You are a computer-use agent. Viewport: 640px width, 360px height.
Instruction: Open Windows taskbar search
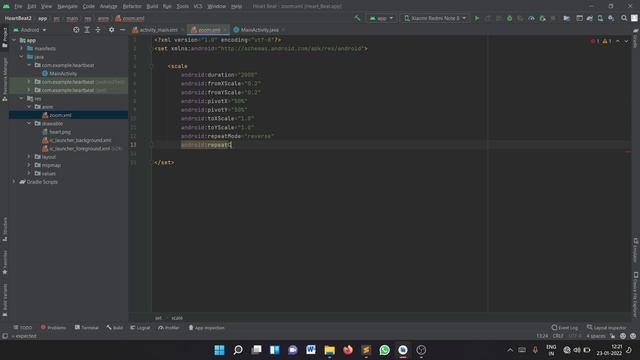tap(238, 350)
